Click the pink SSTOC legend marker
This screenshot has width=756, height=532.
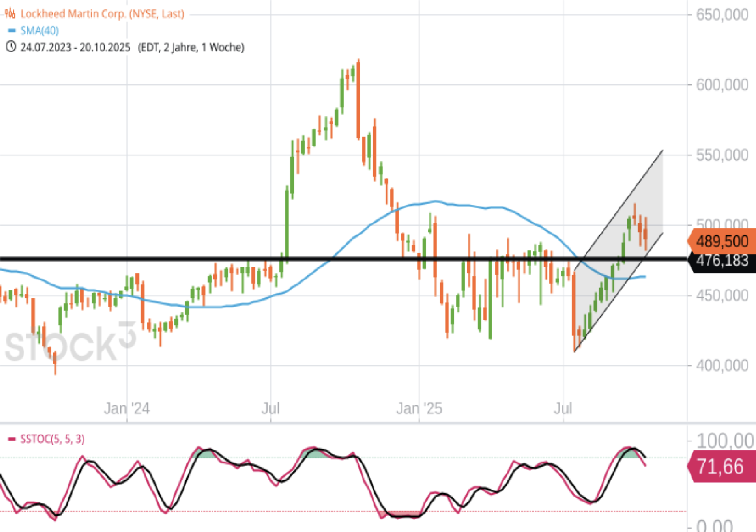(x=12, y=439)
